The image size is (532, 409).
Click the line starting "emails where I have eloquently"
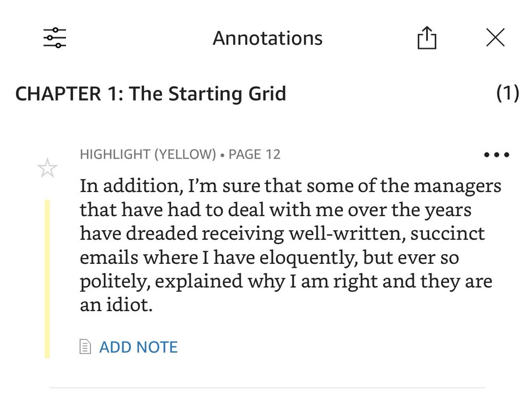pyautogui.click(x=269, y=257)
